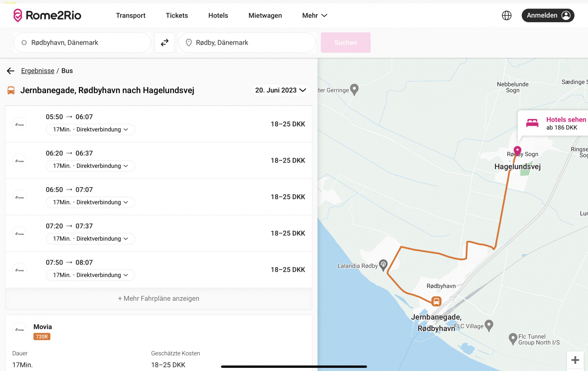This screenshot has height=371, width=588.
Task: Follow the Ergebnisse breadcrumb link
Action: [38, 71]
